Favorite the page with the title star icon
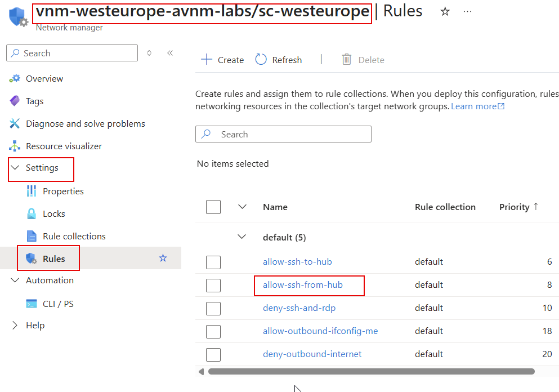 point(445,12)
